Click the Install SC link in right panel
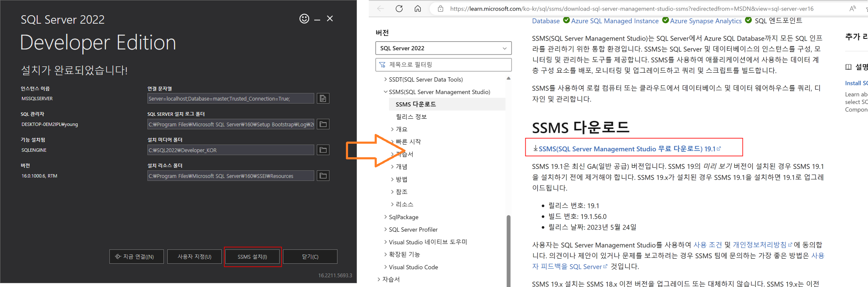The width and height of the screenshot is (868, 287). point(856,83)
